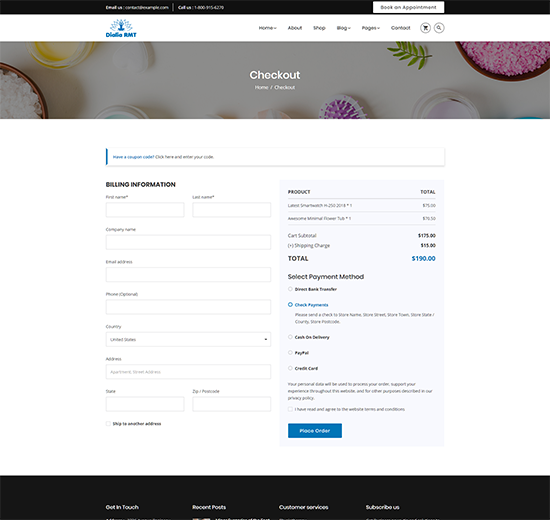
Task: Click the Recent Posts footer heading
Action: click(x=209, y=507)
